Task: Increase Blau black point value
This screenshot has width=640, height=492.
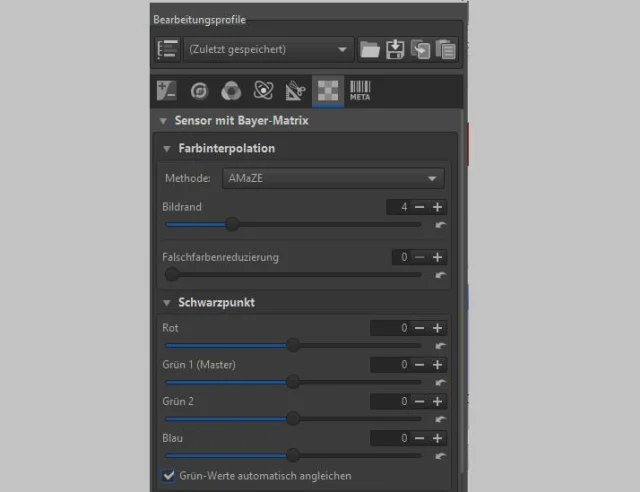Action: click(437, 438)
